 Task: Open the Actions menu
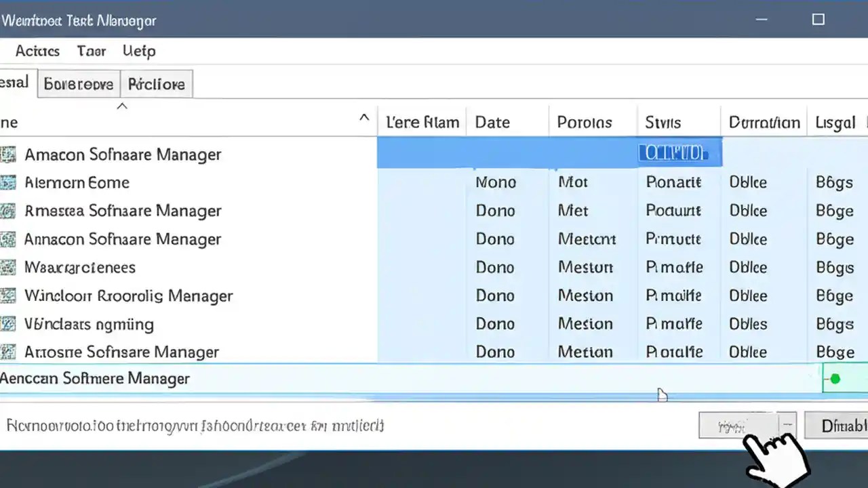click(x=37, y=51)
